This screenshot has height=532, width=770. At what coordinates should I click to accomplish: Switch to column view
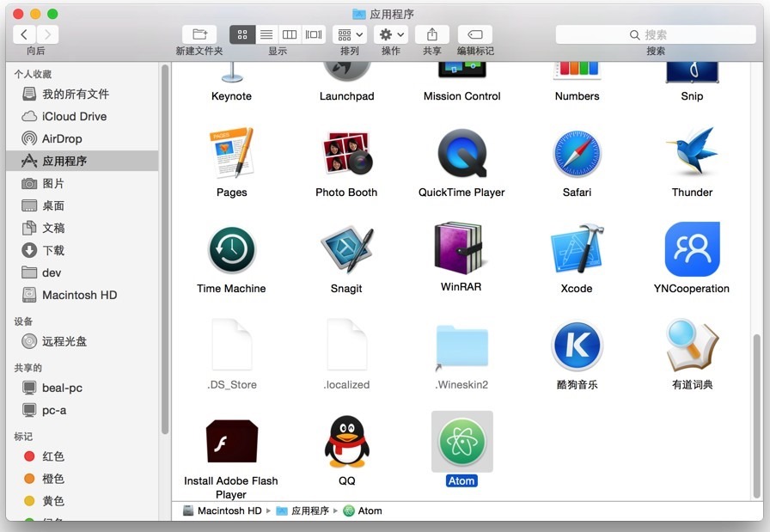290,34
